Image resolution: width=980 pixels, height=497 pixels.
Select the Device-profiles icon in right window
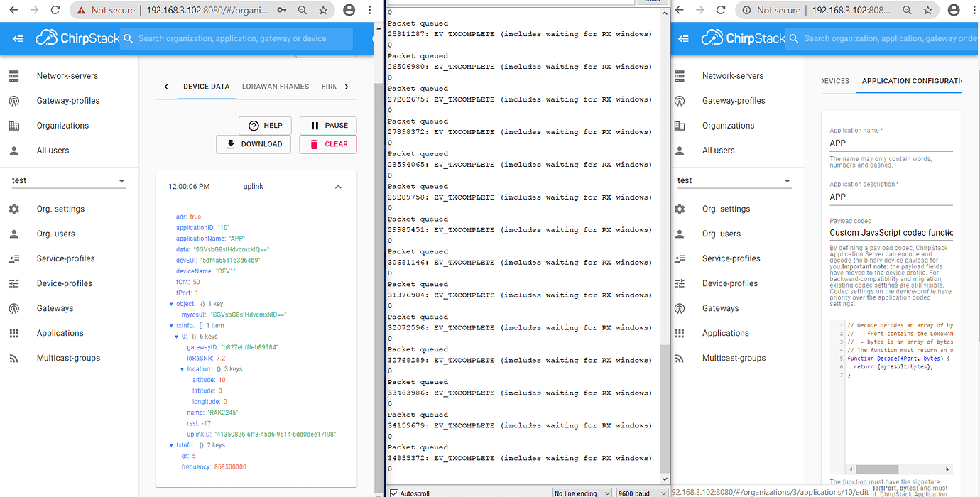coord(680,283)
